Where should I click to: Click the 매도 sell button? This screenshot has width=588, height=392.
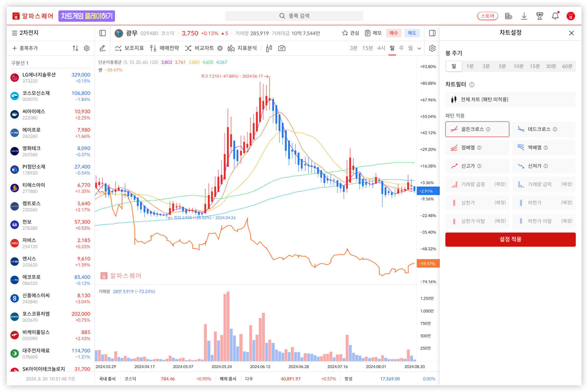412,33
